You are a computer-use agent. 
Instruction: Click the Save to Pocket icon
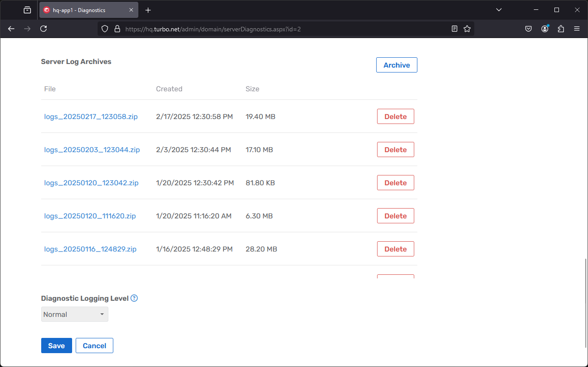pos(528,29)
